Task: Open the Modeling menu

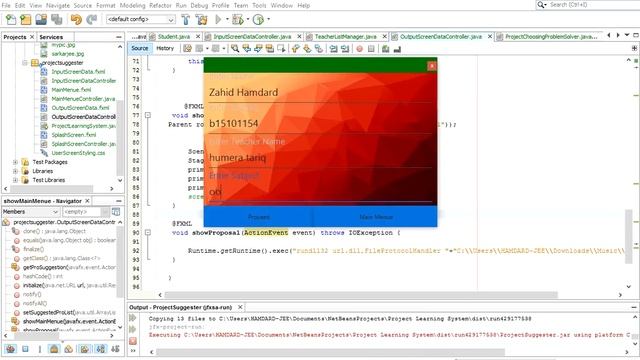Action: click(x=132, y=5)
